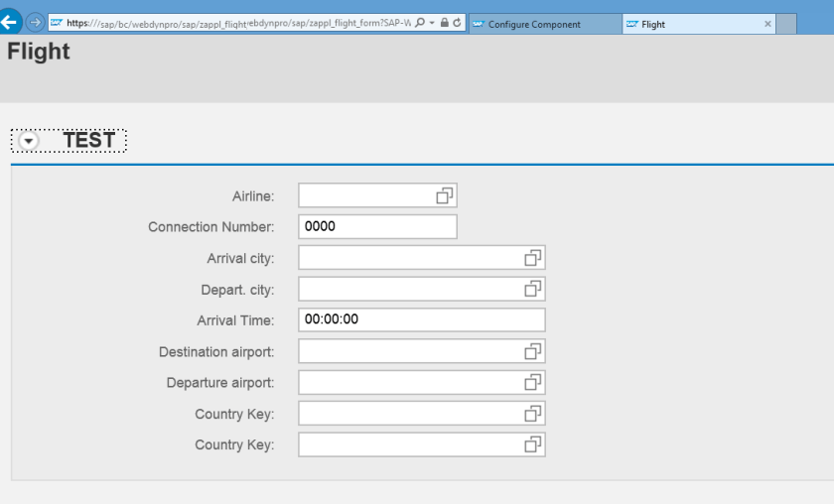Click the Arrival city: label
Viewport: 834px width, 504px height.
(240, 258)
